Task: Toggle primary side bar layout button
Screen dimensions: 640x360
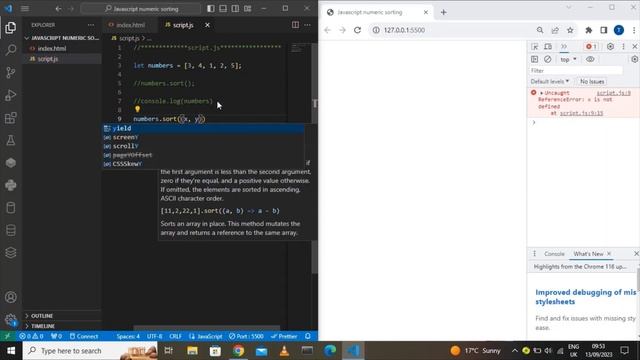Action: click(x=211, y=9)
